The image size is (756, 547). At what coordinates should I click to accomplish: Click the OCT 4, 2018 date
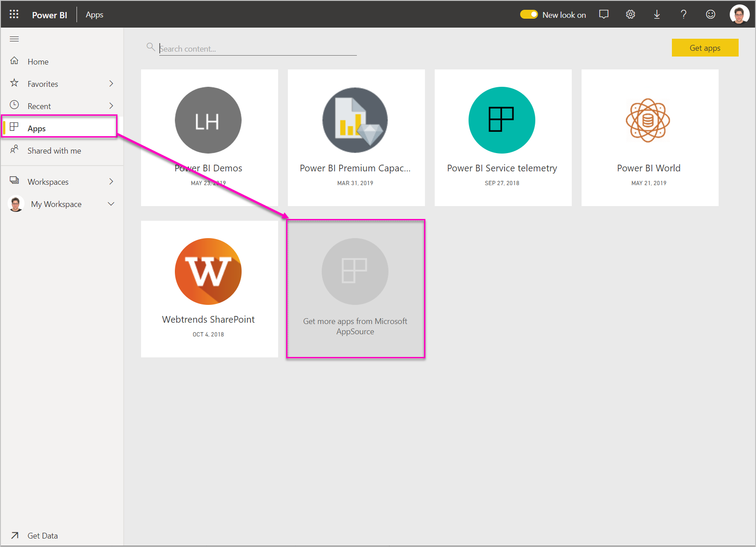pyautogui.click(x=208, y=334)
